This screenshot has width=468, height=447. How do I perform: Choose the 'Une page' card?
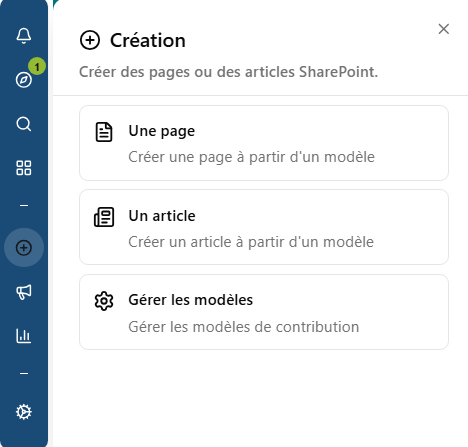(x=264, y=143)
